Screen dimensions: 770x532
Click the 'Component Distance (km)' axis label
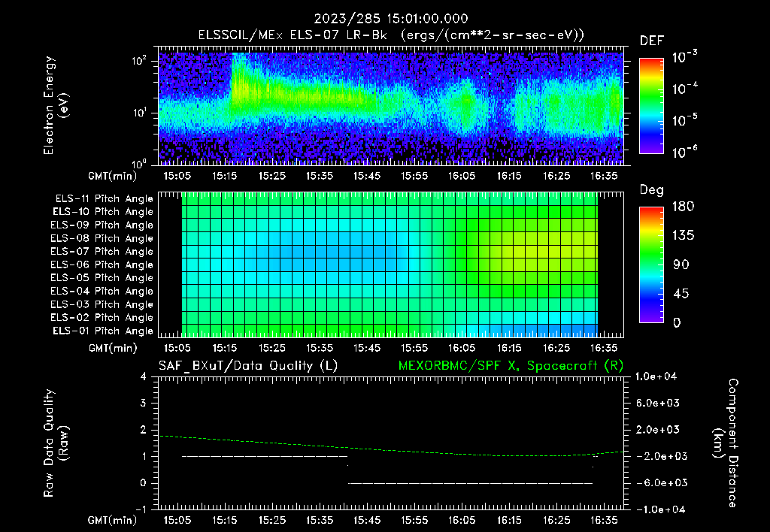tap(726, 443)
